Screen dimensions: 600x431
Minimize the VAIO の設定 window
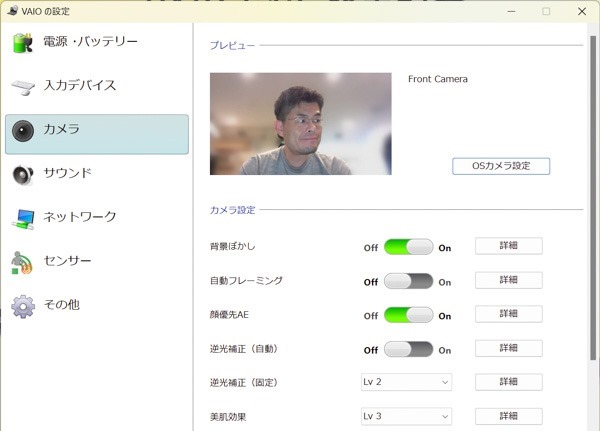511,11
